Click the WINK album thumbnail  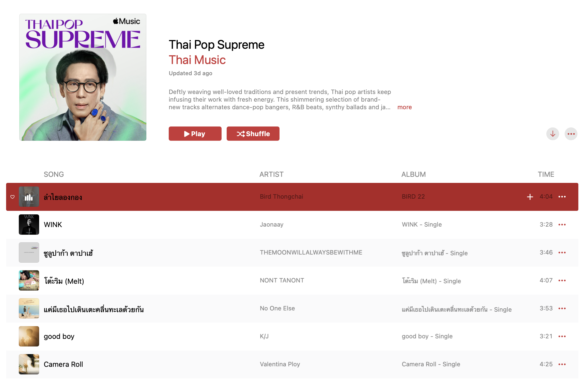coord(29,225)
